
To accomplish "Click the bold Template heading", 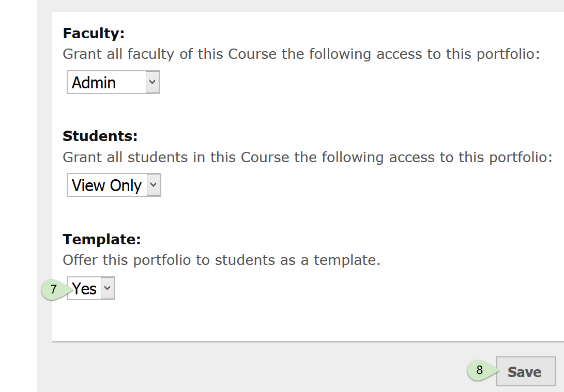I will pyautogui.click(x=102, y=239).
